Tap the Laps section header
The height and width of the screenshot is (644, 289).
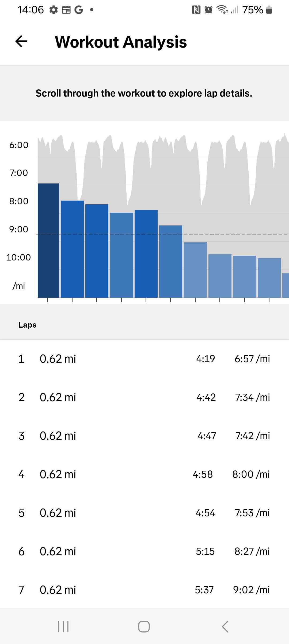28,325
